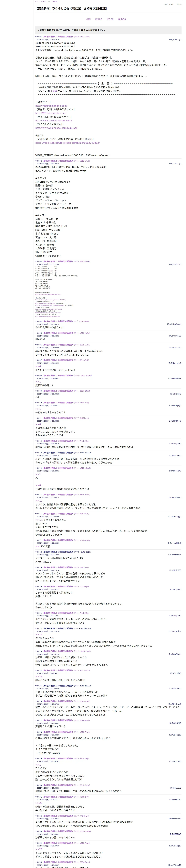Go to the anime board breadcrumb

(54, 2)
